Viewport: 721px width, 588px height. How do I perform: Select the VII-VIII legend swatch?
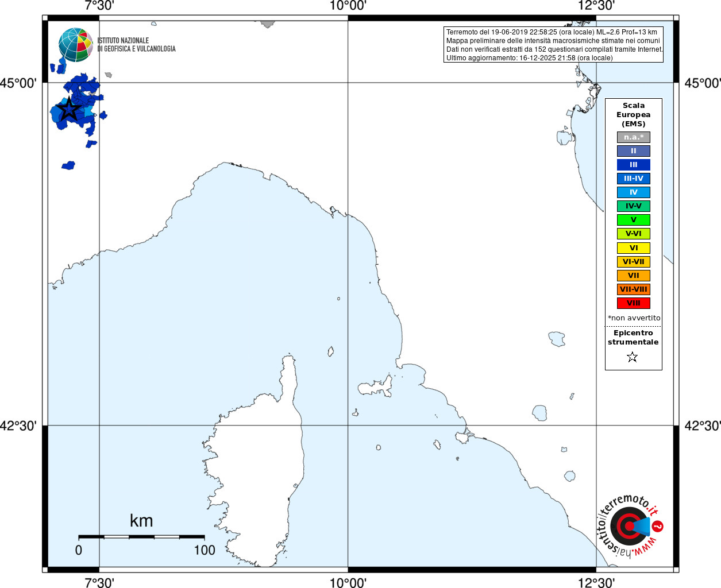[634, 289]
